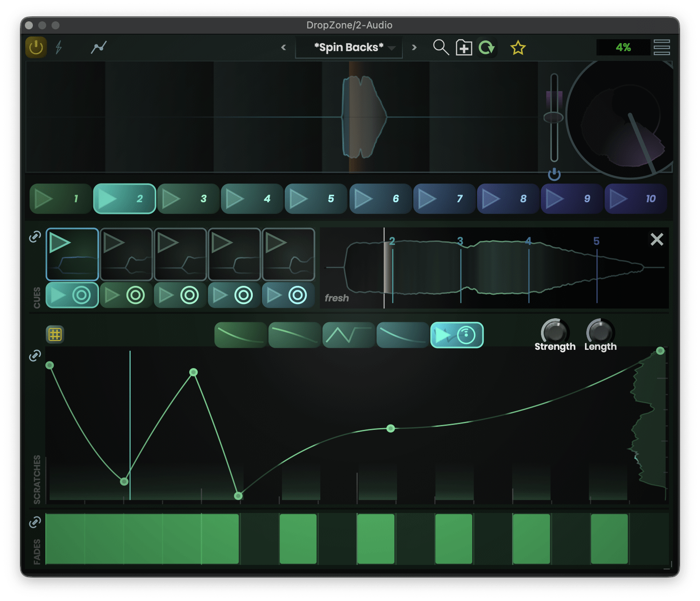Click the scratch curve end point
This screenshot has width=700, height=601.
pyautogui.click(x=660, y=351)
